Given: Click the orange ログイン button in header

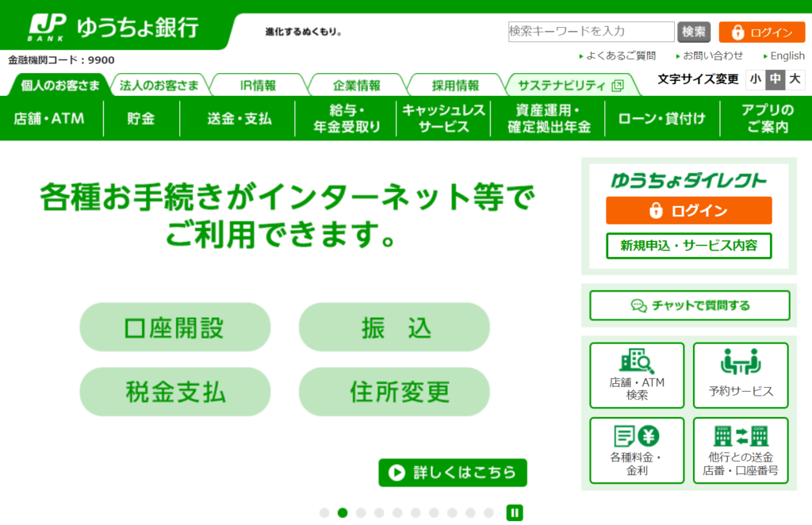Looking at the screenshot, I should coord(762,32).
